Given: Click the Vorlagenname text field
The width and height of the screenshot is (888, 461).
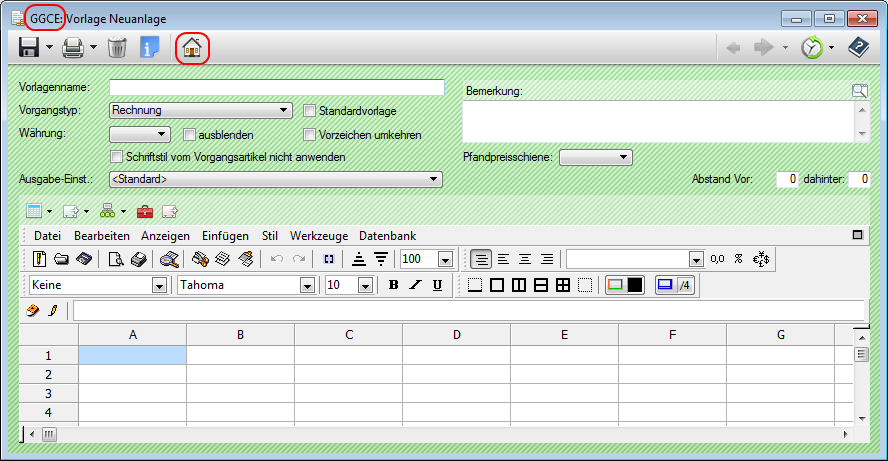Looking at the screenshot, I should pos(276,88).
